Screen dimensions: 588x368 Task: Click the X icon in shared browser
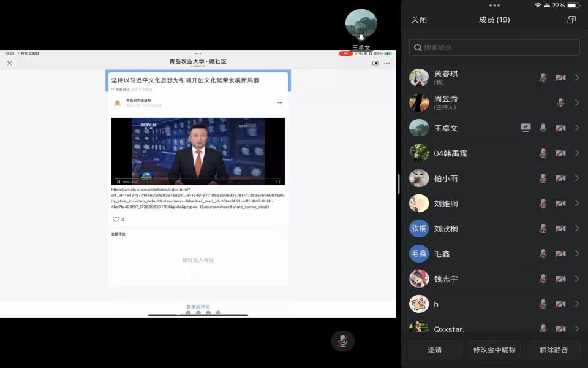[x=10, y=63]
